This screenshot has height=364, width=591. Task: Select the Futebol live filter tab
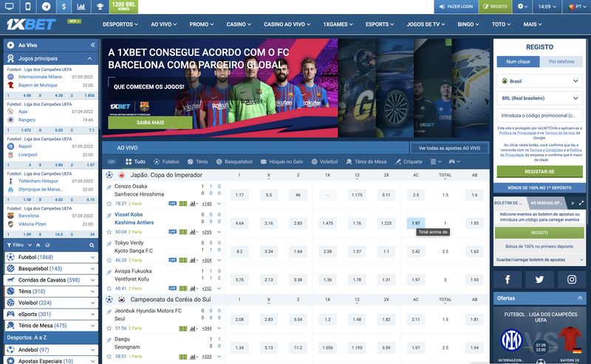(x=166, y=162)
